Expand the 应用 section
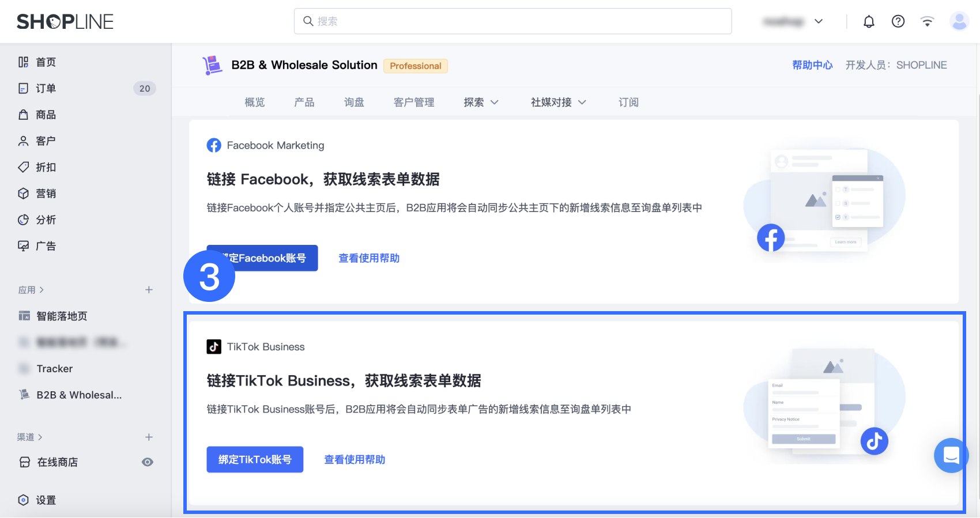980x518 pixels. pyautogui.click(x=31, y=290)
